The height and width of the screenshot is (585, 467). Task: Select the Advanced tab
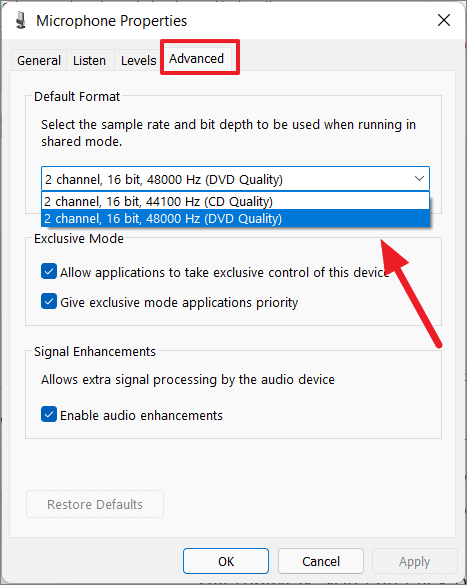(x=197, y=59)
